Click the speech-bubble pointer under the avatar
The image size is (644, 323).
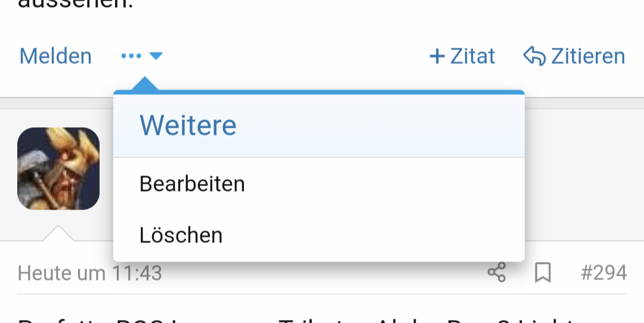58,233
